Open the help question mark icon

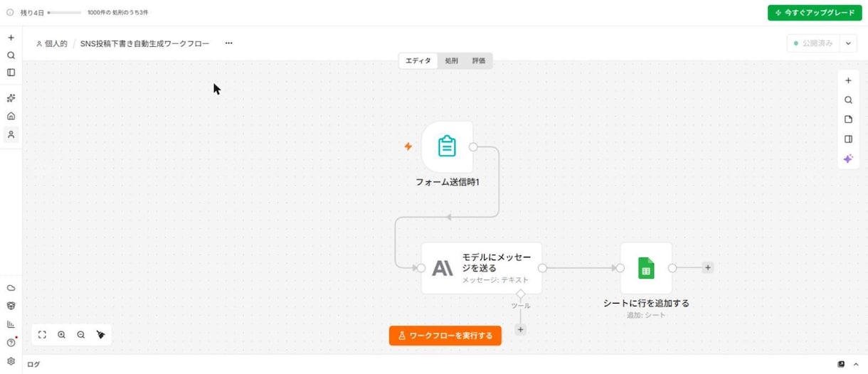(x=11, y=343)
